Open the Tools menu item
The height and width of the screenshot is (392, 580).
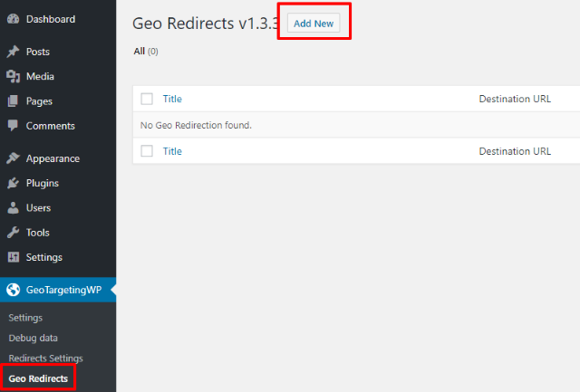tap(58, 233)
